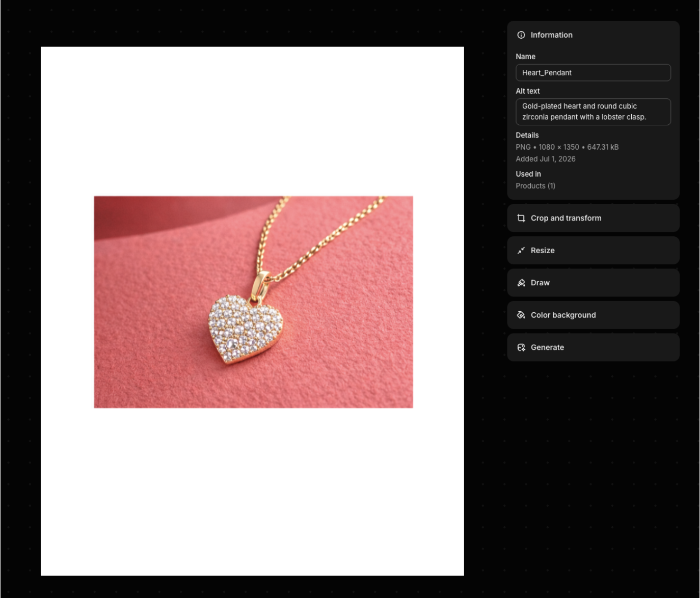This screenshot has width=700, height=598.
Task: Click the Information circle icon
Action: pos(521,35)
